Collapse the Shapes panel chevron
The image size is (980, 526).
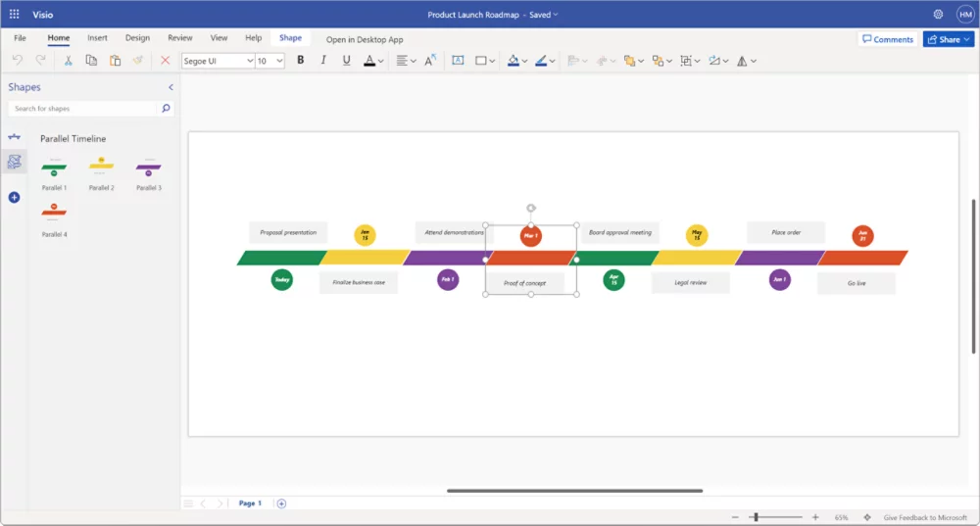pos(171,87)
